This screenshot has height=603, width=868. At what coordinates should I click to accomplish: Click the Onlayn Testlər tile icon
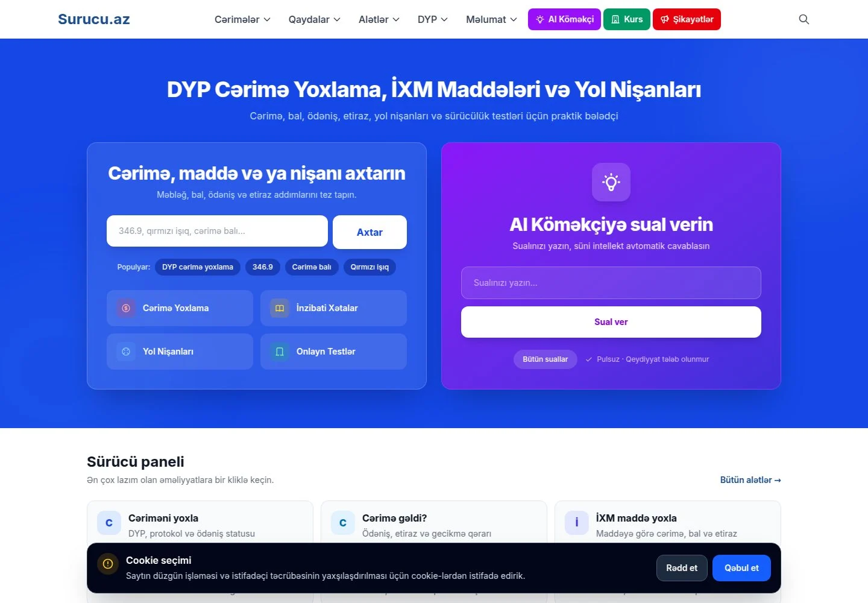click(x=280, y=352)
